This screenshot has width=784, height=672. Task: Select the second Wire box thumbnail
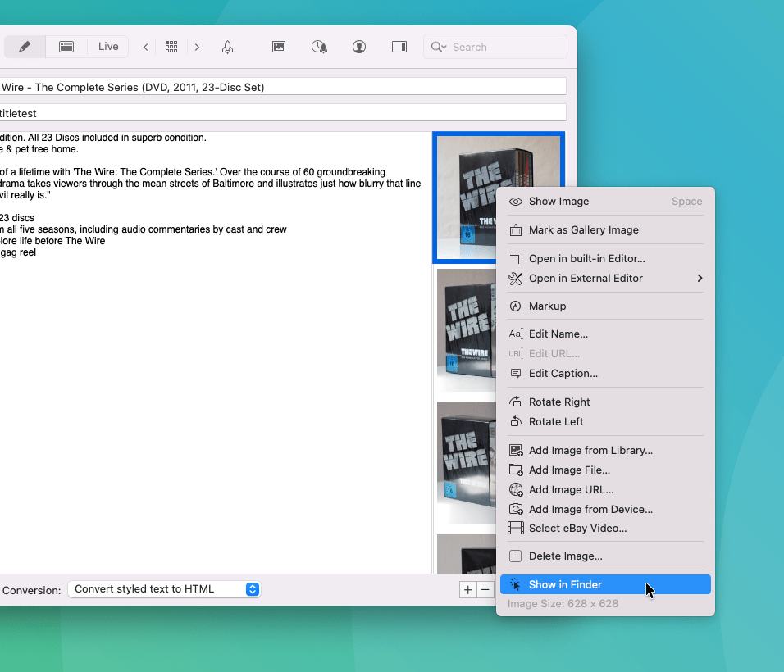click(x=466, y=329)
